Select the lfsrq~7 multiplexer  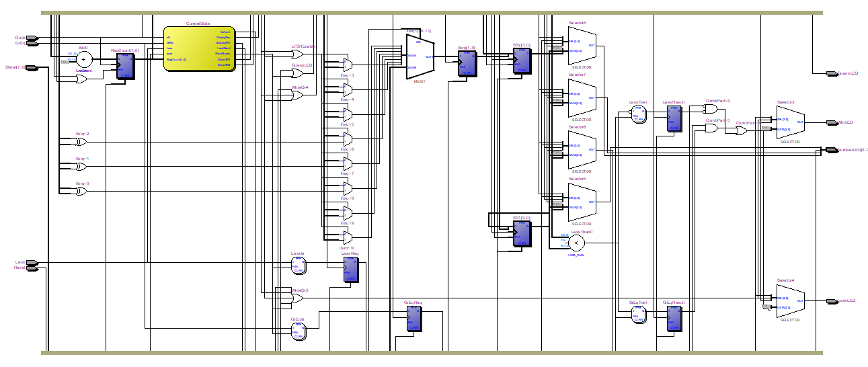[348, 163]
